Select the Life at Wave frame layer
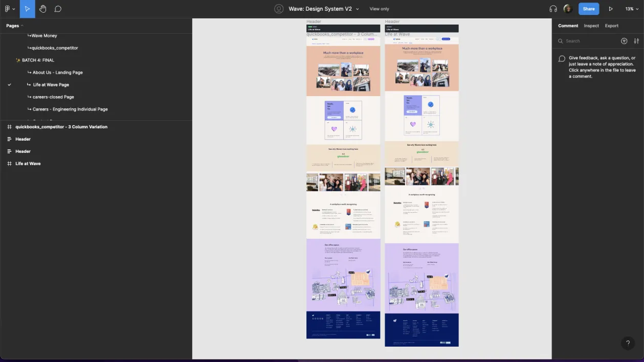644x362 pixels. [x=28, y=163]
